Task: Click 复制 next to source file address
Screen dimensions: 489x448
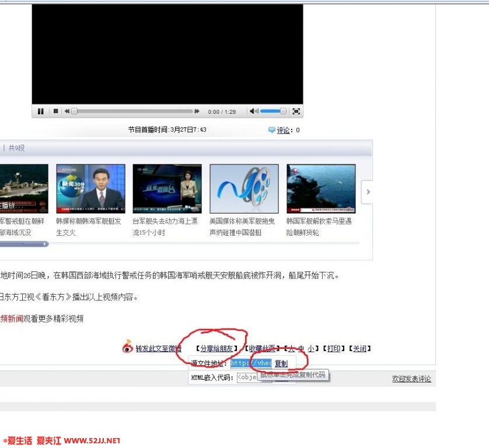Action: click(x=281, y=363)
